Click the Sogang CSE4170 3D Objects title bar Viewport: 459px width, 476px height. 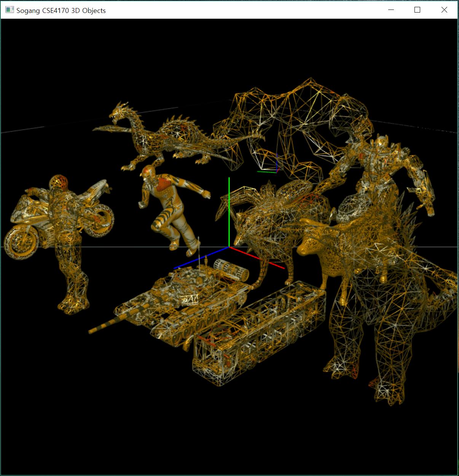[x=152, y=10]
